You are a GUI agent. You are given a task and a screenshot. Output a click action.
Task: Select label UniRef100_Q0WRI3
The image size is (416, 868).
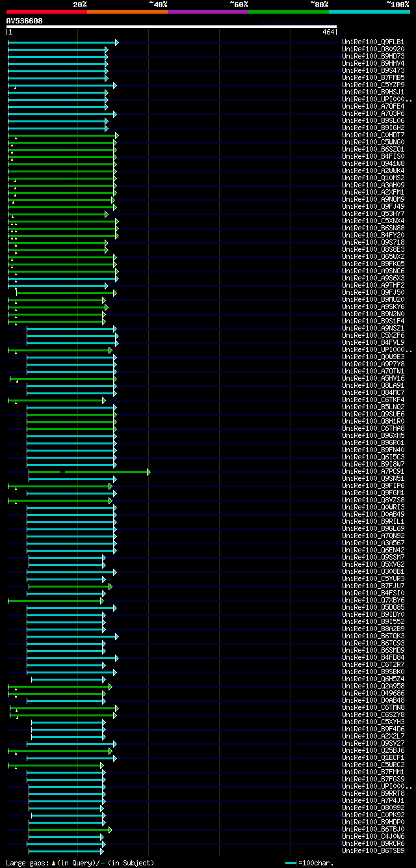374,507
